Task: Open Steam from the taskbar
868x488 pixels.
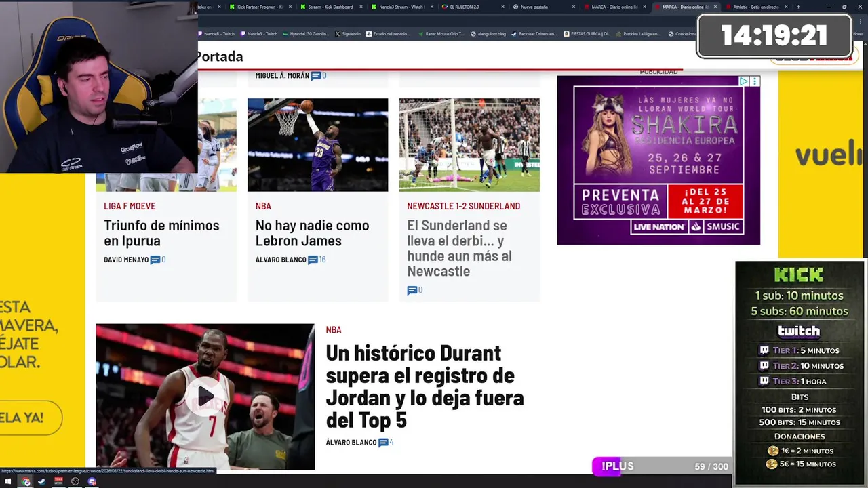Action: pos(41,482)
